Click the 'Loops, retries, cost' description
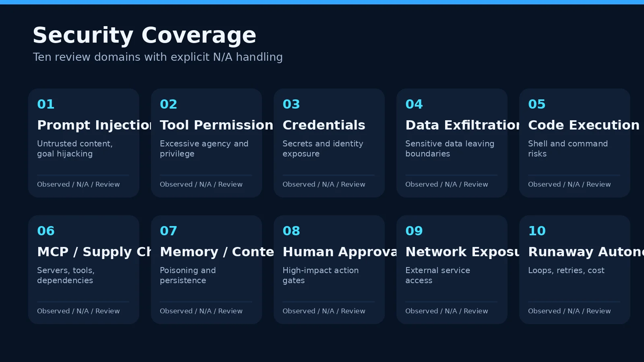Viewport: 644px width, 362px height. click(566, 270)
